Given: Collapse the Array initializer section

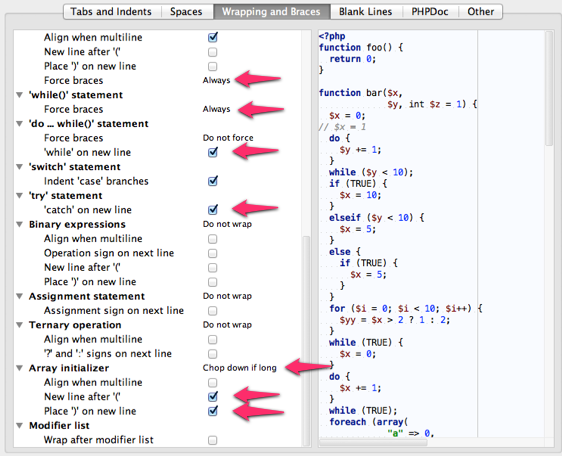Looking at the screenshot, I should pyautogui.click(x=20, y=368).
